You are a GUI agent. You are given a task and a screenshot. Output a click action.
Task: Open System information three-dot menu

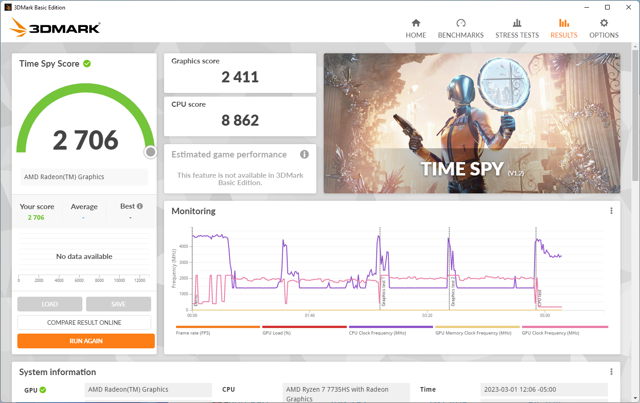pos(611,372)
